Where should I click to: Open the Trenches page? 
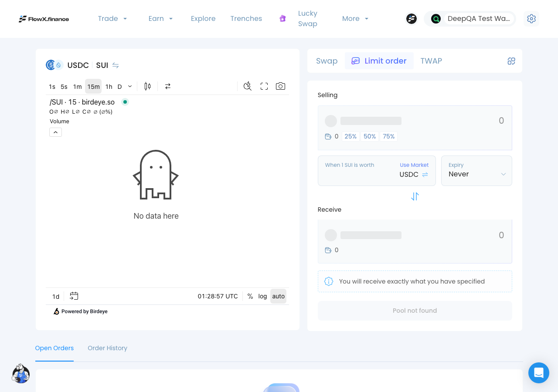(x=246, y=19)
